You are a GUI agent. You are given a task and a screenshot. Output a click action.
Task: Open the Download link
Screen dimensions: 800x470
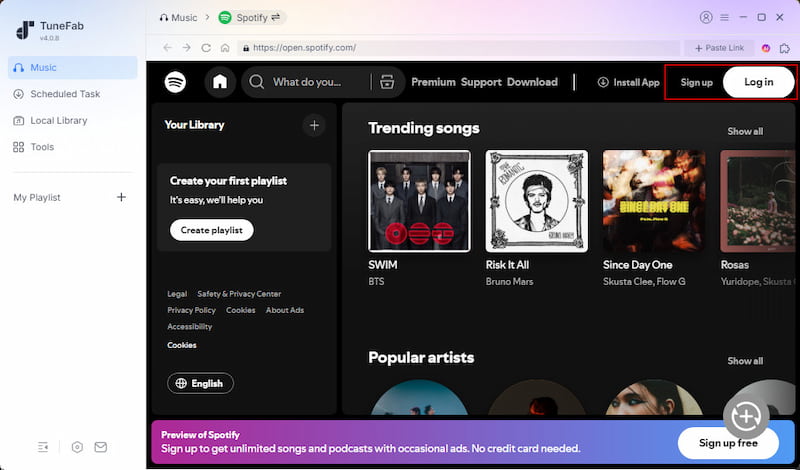coord(532,82)
